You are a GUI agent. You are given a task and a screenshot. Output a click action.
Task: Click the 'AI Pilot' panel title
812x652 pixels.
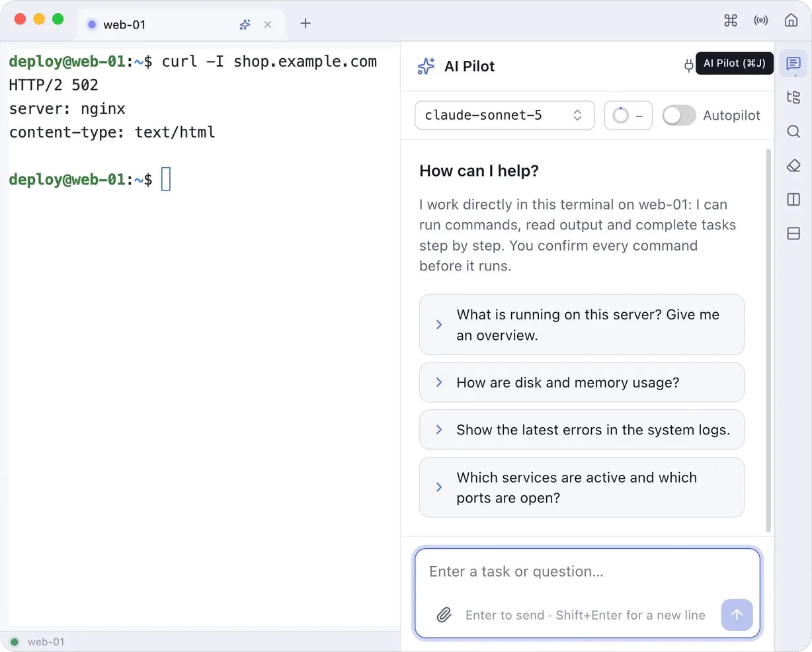(x=469, y=66)
